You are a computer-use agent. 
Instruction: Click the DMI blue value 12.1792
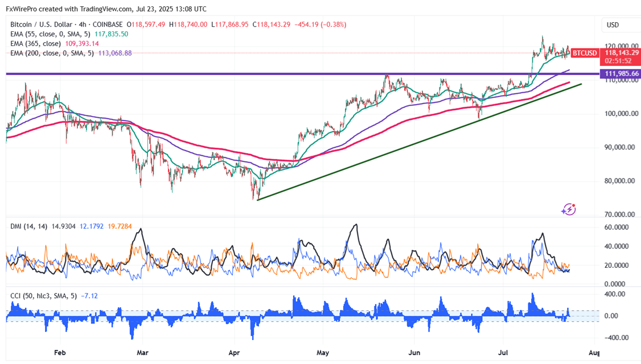tap(92, 226)
